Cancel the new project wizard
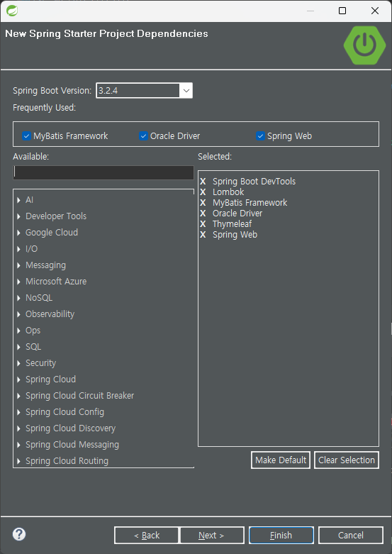This screenshot has width=392, height=554. 351,536
